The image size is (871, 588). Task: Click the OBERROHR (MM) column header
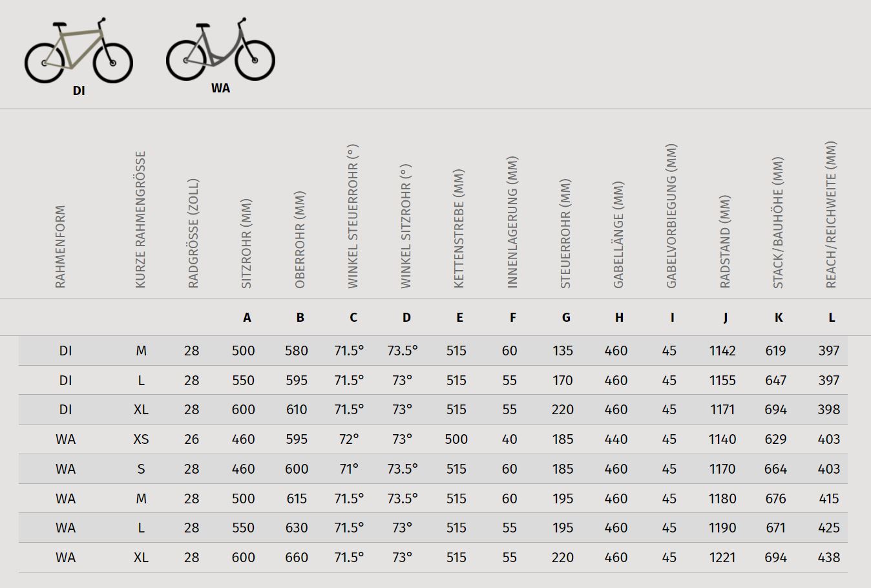pyautogui.click(x=299, y=240)
